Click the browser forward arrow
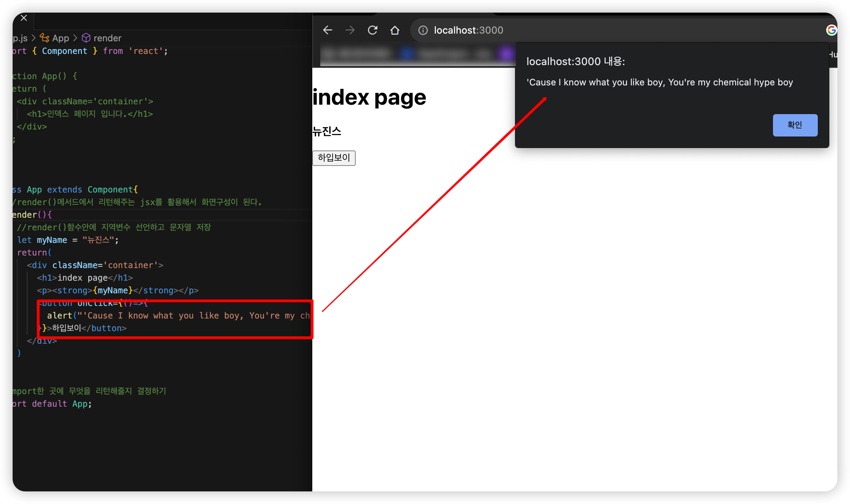The image size is (850, 504). tap(350, 30)
